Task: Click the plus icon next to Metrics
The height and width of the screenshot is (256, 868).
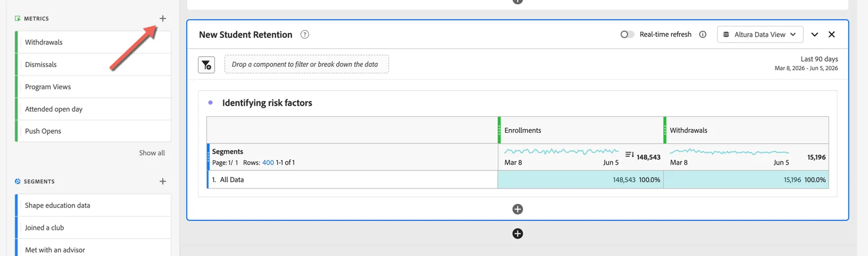Action: click(163, 19)
